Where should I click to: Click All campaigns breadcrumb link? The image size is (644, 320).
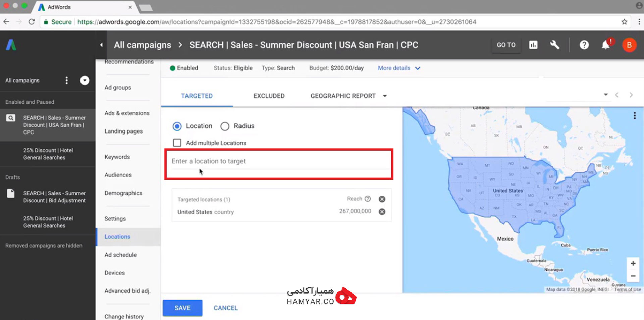[143, 45]
